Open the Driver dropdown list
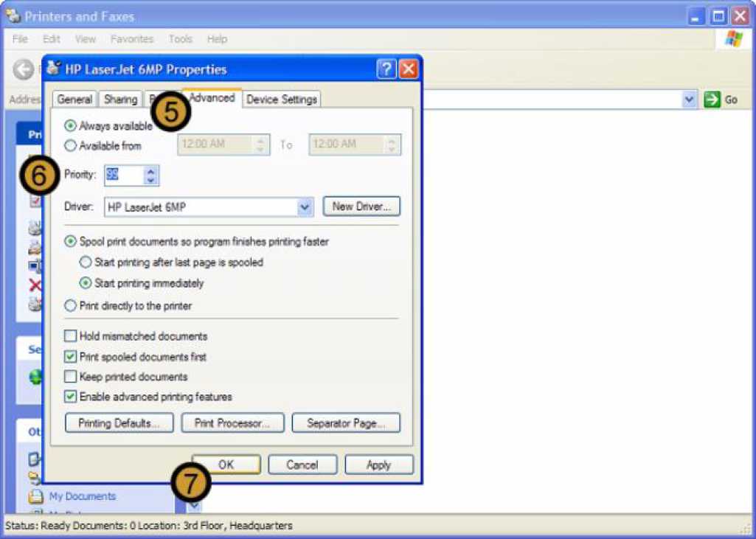Image resolution: width=756 pixels, height=539 pixels. pyautogui.click(x=304, y=207)
